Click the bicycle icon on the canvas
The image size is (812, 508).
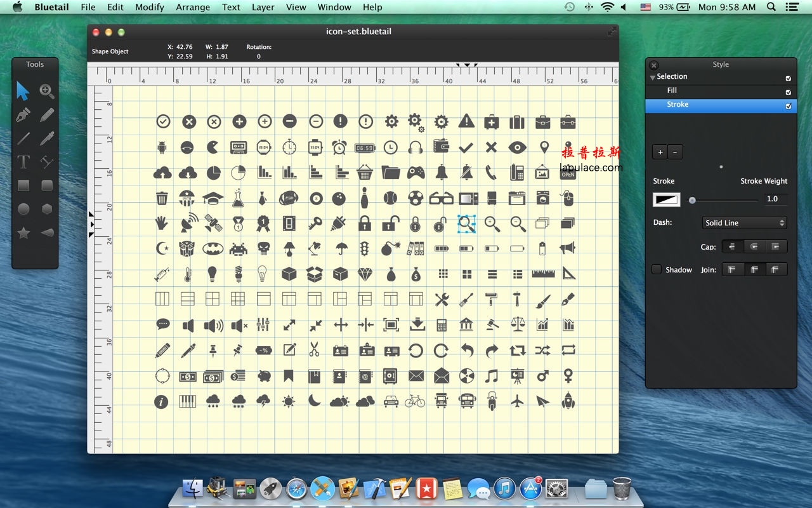coord(415,401)
